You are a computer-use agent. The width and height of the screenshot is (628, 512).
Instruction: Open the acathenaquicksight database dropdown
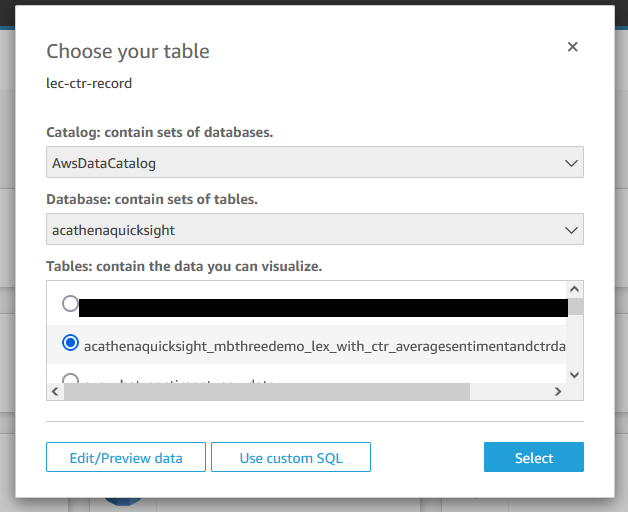[300, 229]
